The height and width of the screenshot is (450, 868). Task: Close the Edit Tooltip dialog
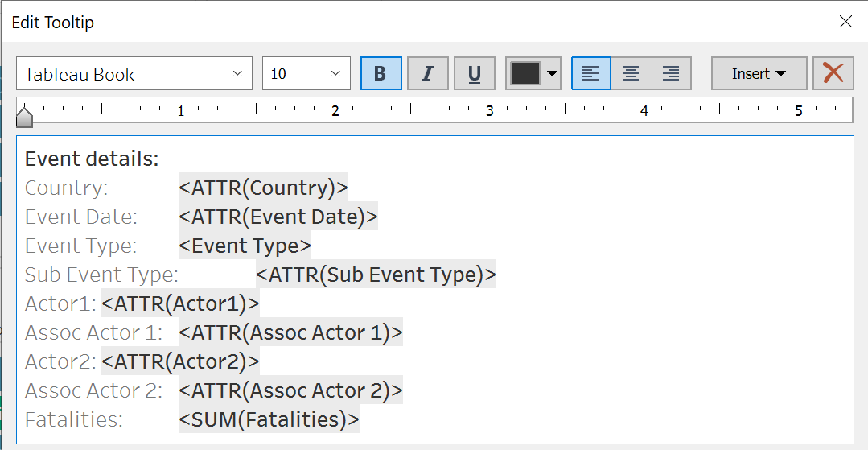click(845, 22)
